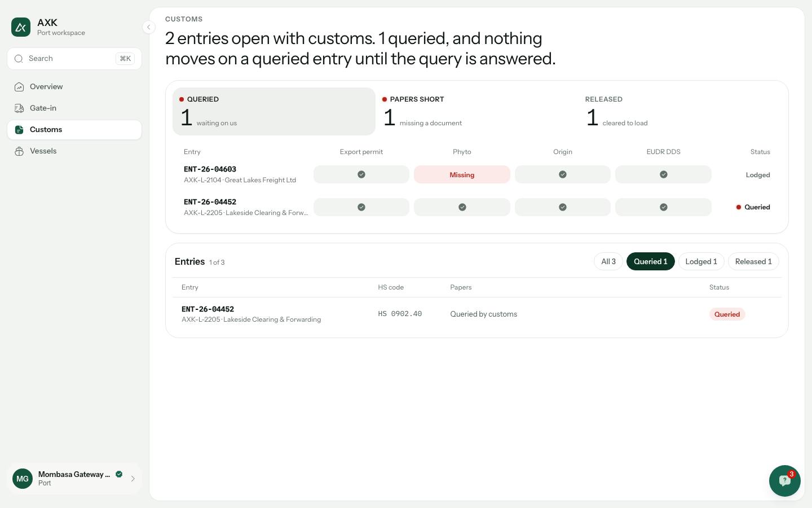
Task: Go to Customs in the sidebar
Action: (74, 130)
